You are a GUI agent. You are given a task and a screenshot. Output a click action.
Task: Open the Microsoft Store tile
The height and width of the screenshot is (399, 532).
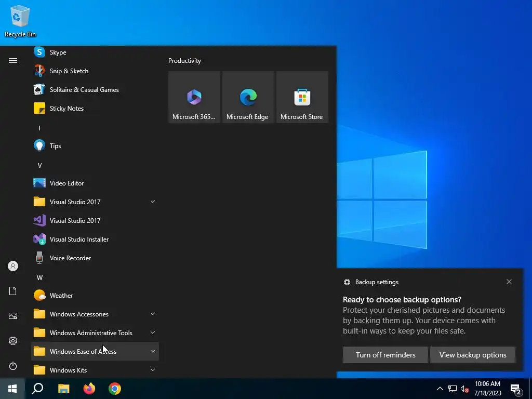[x=302, y=97]
